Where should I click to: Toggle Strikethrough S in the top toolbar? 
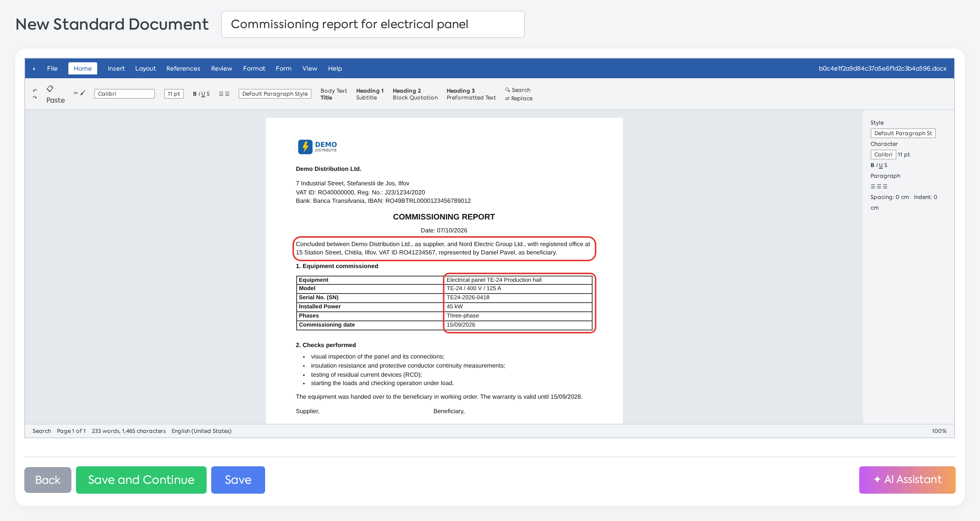coord(208,93)
